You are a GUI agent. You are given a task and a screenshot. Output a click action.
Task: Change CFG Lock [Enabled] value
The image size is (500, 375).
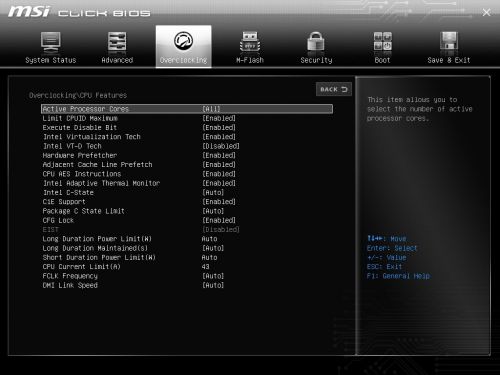[219, 221]
